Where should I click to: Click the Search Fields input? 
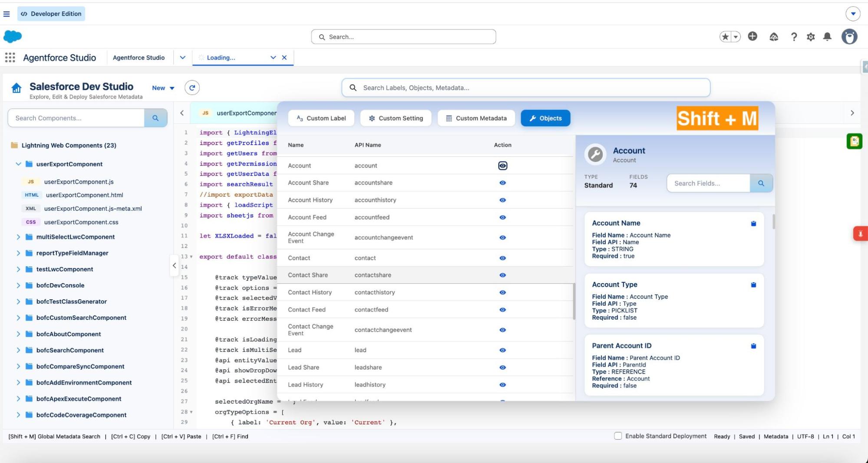pyautogui.click(x=708, y=183)
